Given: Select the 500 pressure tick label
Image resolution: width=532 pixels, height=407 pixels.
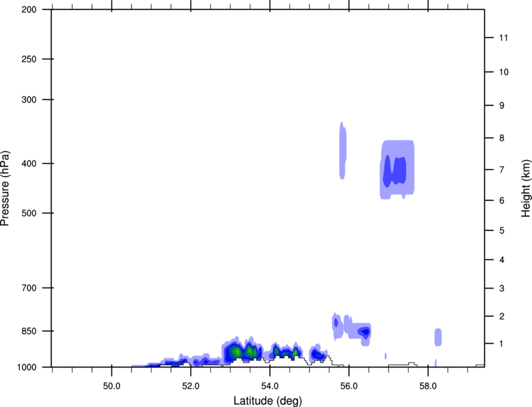Looking at the screenshot, I should point(29,213).
